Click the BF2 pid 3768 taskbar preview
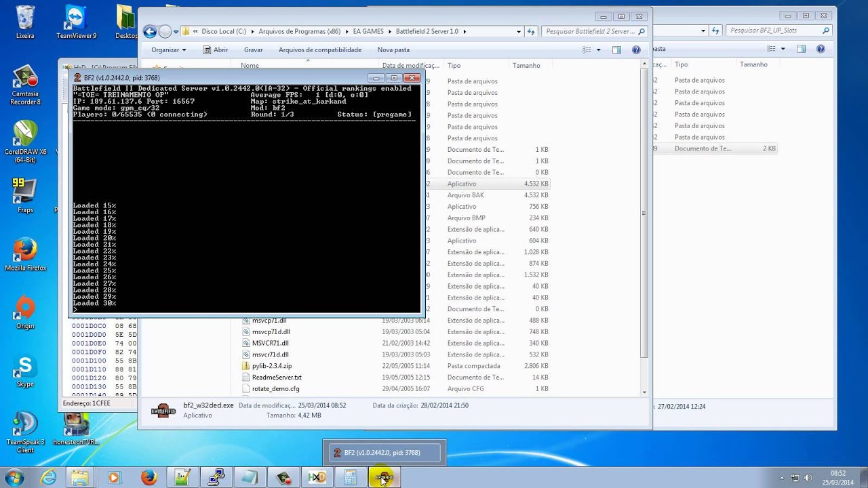The height and width of the screenshot is (488, 868). click(384, 452)
